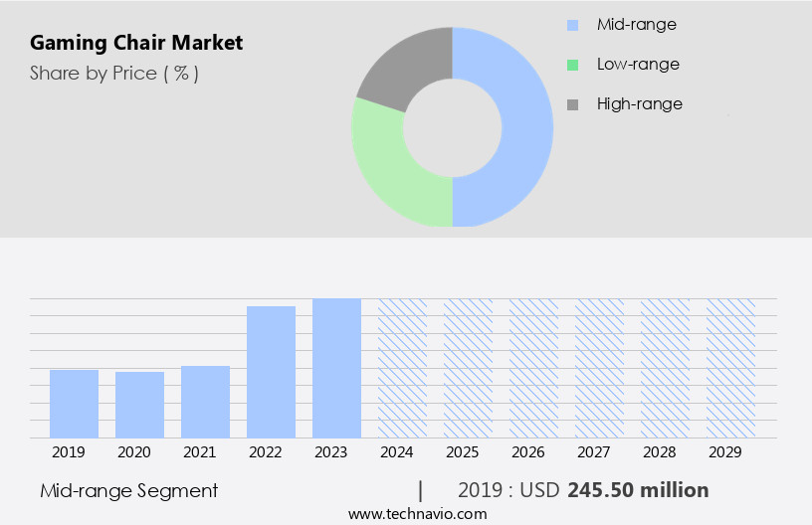Click the tallest solid bar for 2023
This screenshot has width=812, height=525.
[336, 368]
